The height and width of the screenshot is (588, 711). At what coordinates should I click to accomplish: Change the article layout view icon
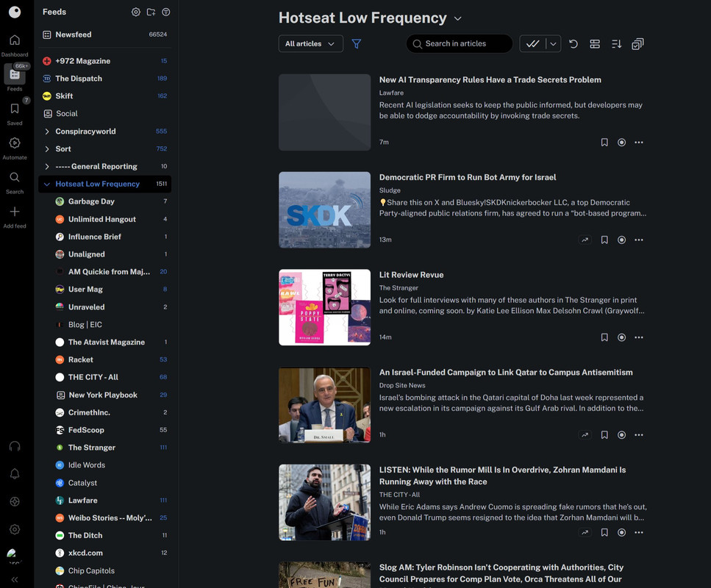595,44
